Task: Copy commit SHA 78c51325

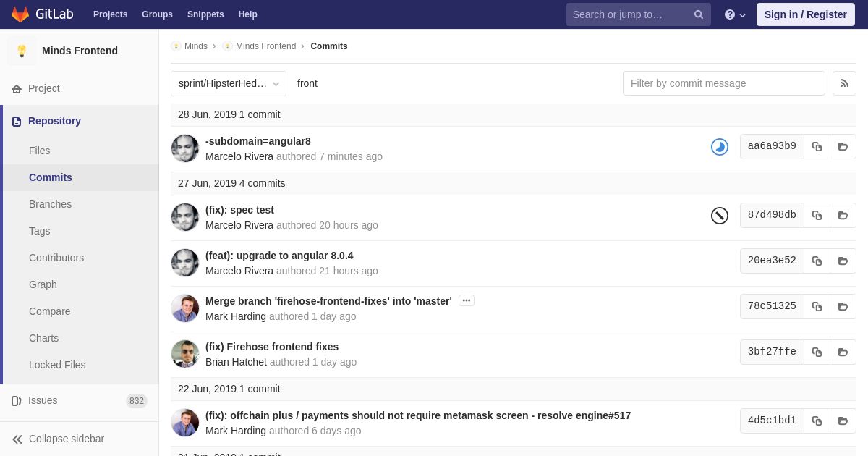Action: pos(817,306)
